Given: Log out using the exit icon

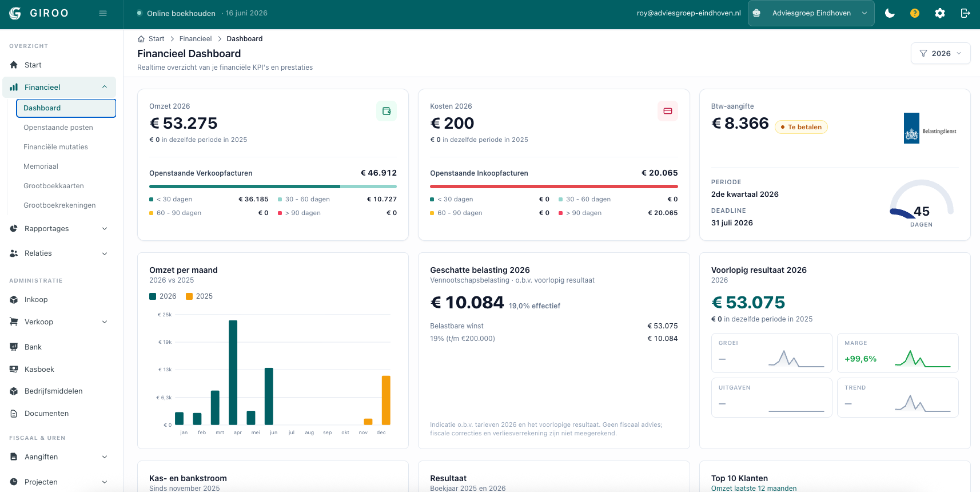Looking at the screenshot, I should [965, 13].
